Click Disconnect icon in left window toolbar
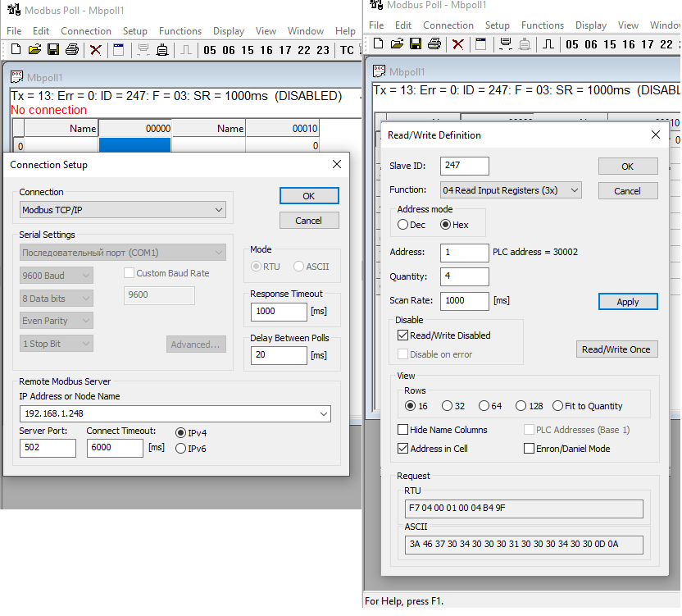Screen dimensions: 682x616 point(162,50)
